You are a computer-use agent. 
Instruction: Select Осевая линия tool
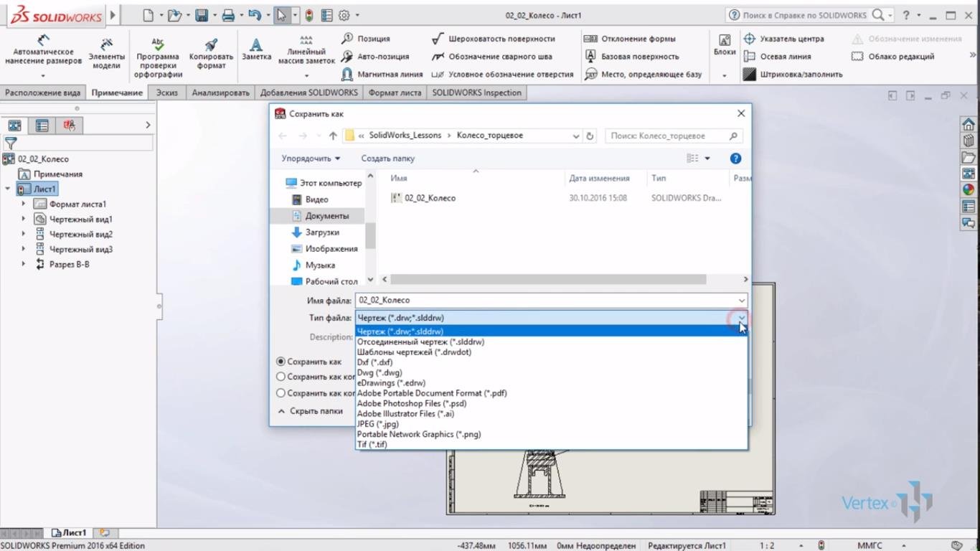coord(777,56)
